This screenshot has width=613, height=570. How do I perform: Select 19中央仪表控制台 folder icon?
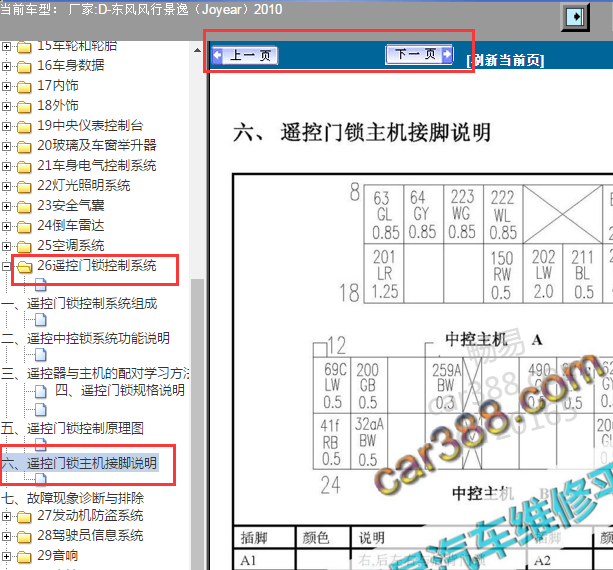pos(24,126)
